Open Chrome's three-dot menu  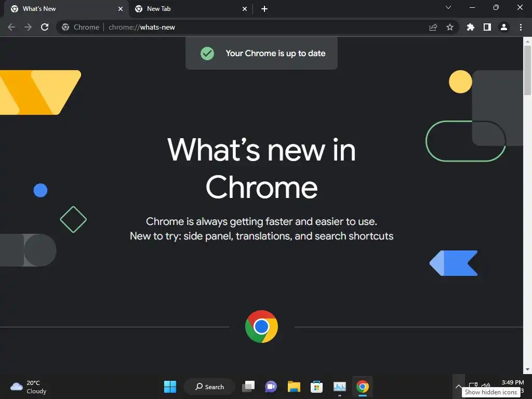(521, 27)
